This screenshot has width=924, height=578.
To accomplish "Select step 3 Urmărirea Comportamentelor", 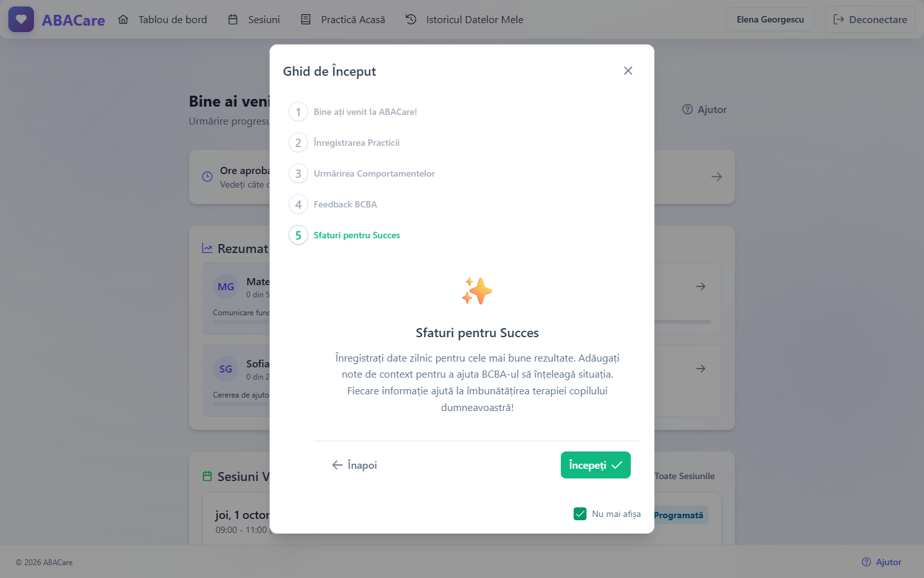I will point(362,173).
